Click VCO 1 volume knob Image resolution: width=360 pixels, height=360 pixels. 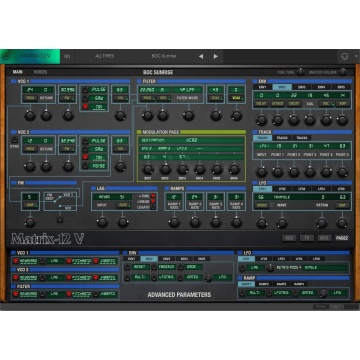[120, 115]
